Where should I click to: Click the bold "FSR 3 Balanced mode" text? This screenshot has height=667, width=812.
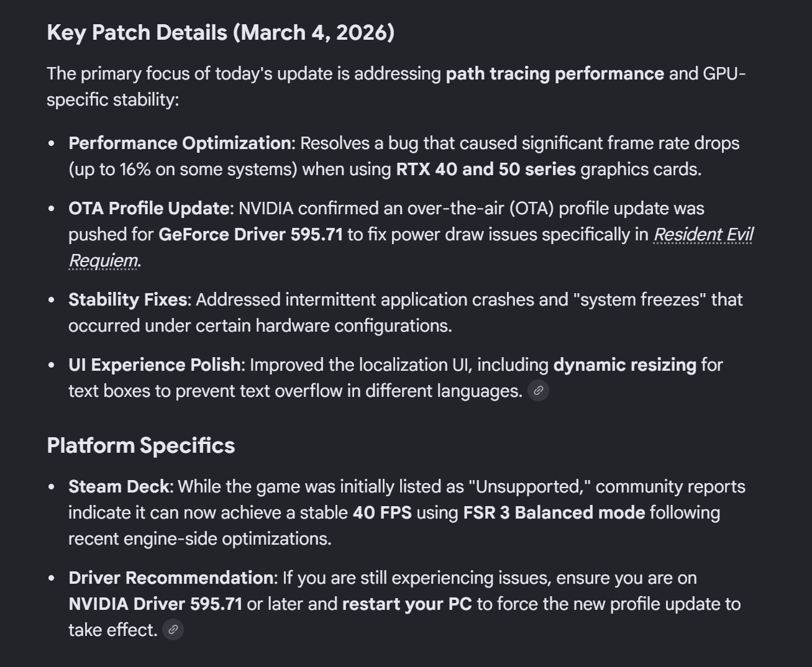[x=554, y=512]
